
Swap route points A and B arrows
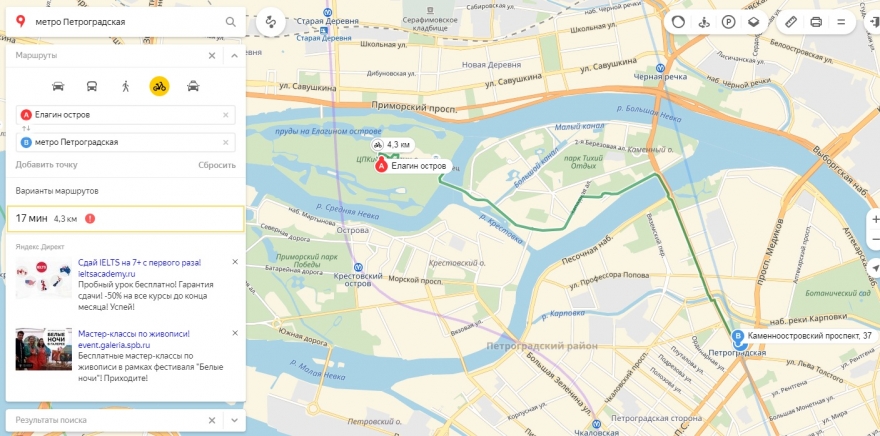[x=25, y=128]
